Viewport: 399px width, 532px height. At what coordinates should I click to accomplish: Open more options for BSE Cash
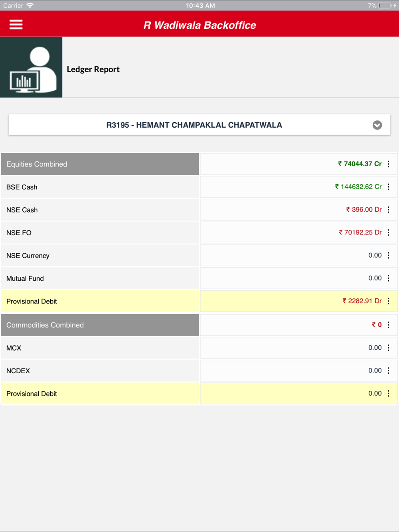tap(389, 187)
